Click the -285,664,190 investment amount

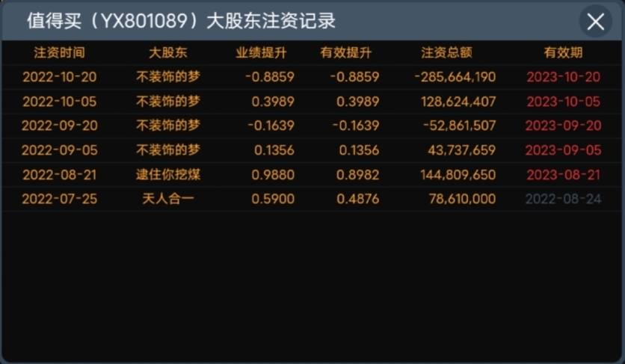coord(455,77)
